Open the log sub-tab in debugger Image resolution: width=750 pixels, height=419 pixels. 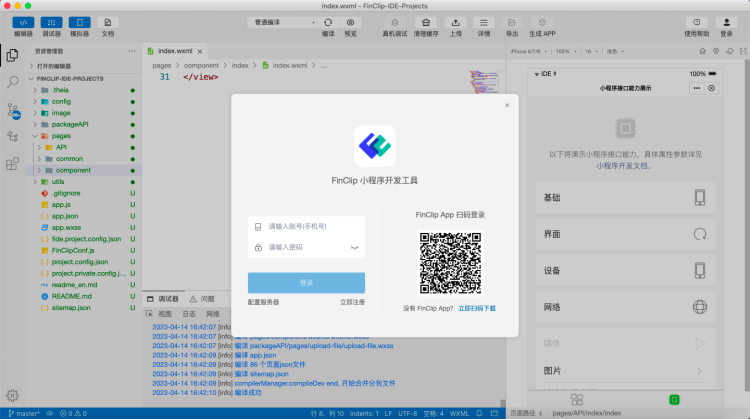tap(189, 314)
